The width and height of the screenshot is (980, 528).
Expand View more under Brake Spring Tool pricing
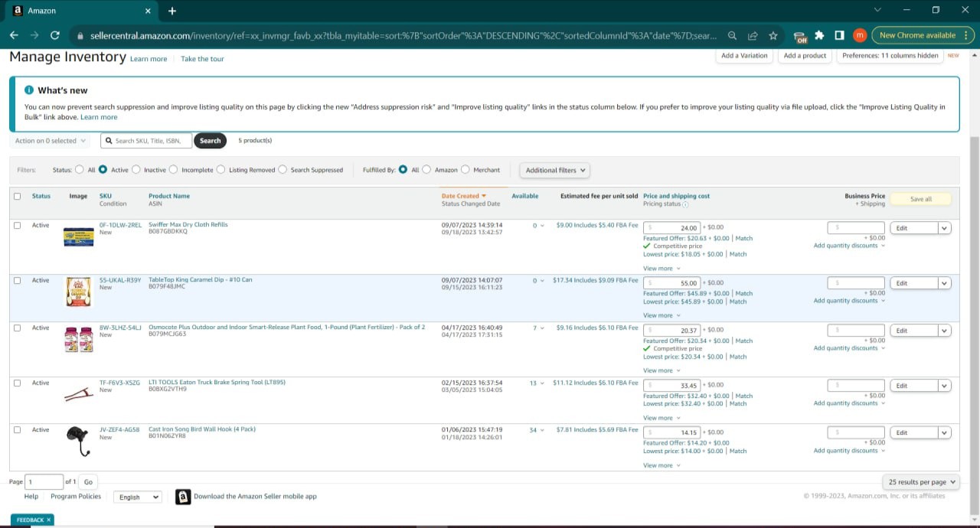[x=661, y=418]
